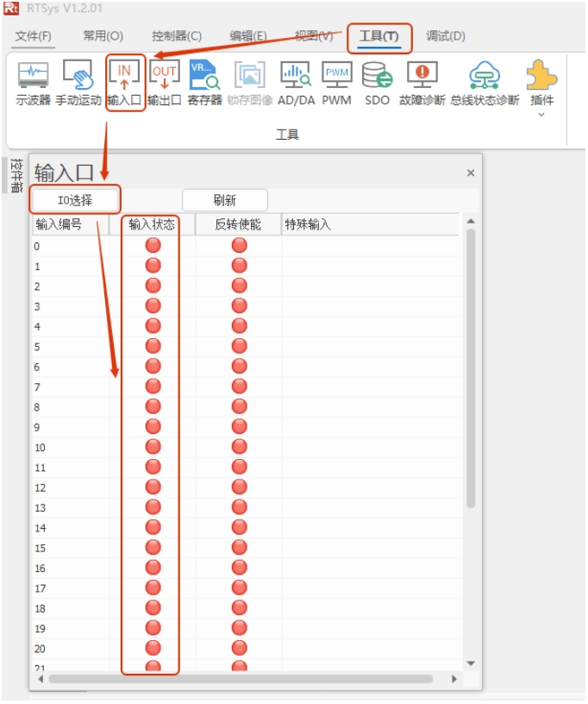Close the 输入口 panel
Screen dimensions: 588x704
(x=471, y=173)
